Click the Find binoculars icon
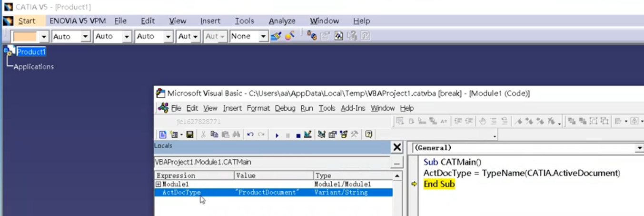The width and height of the screenshot is (644, 216). click(x=236, y=135)
